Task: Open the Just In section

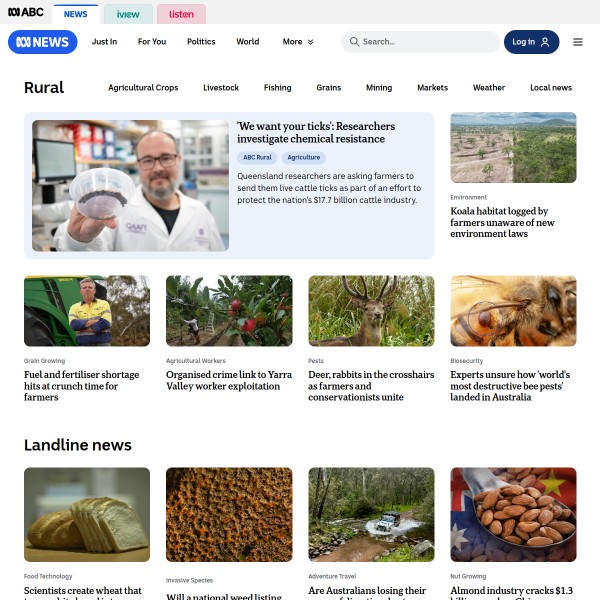Action: tap(104, 42)
